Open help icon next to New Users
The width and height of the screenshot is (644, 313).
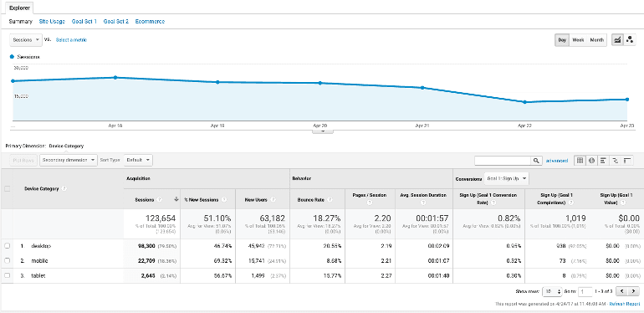[x=273, y=199]
